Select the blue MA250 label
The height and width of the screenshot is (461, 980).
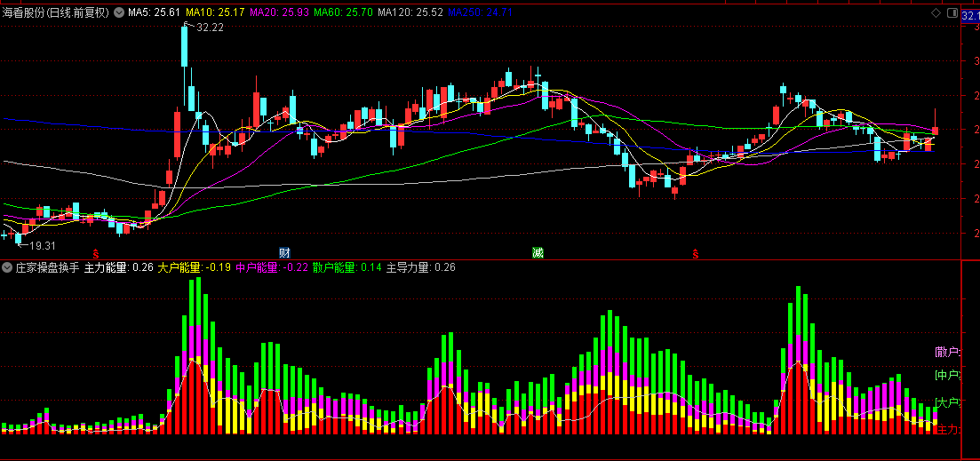[481, 12]
